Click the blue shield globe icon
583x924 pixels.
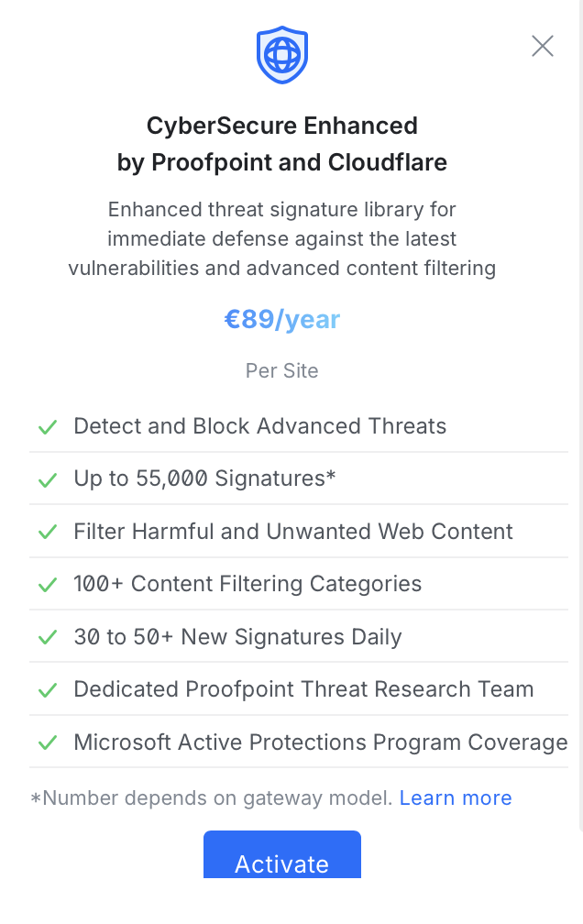pyautogui.click(x=281, y=55)
